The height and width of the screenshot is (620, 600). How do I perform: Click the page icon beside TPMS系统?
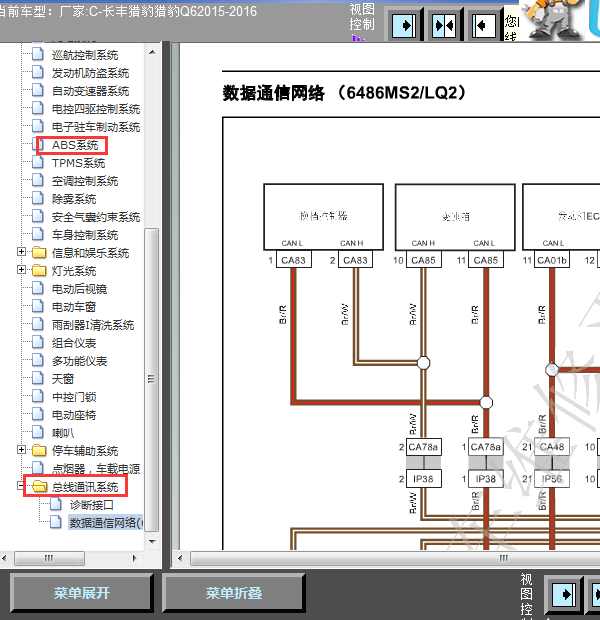(38, 162)
